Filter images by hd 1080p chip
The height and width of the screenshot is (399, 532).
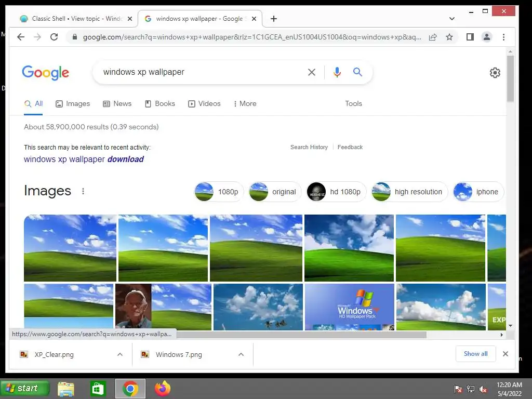(x=336, y=192)
